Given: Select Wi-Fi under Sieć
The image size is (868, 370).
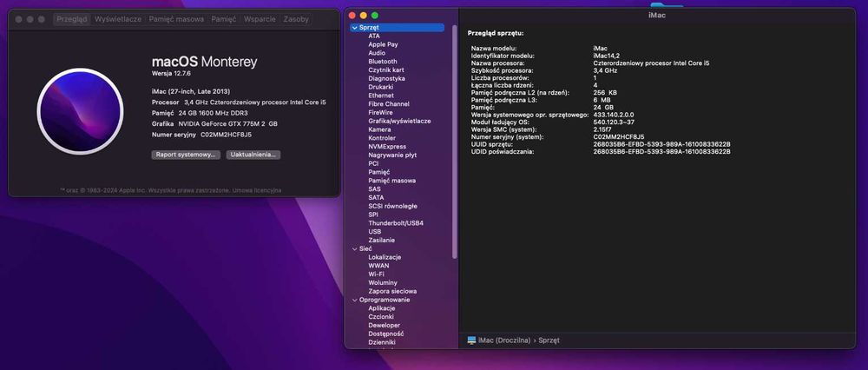Looking at the screenshot, I should coord(377,274).
